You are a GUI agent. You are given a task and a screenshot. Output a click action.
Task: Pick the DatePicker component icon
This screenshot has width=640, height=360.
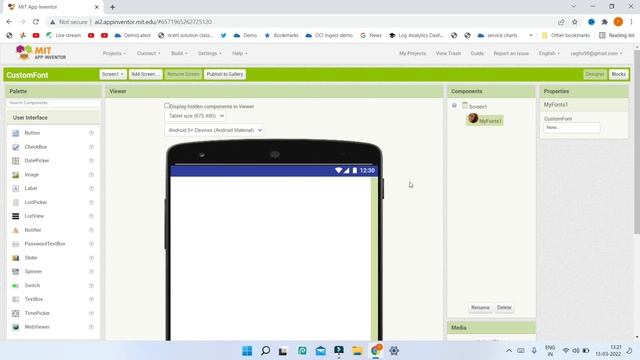[16, 161]
